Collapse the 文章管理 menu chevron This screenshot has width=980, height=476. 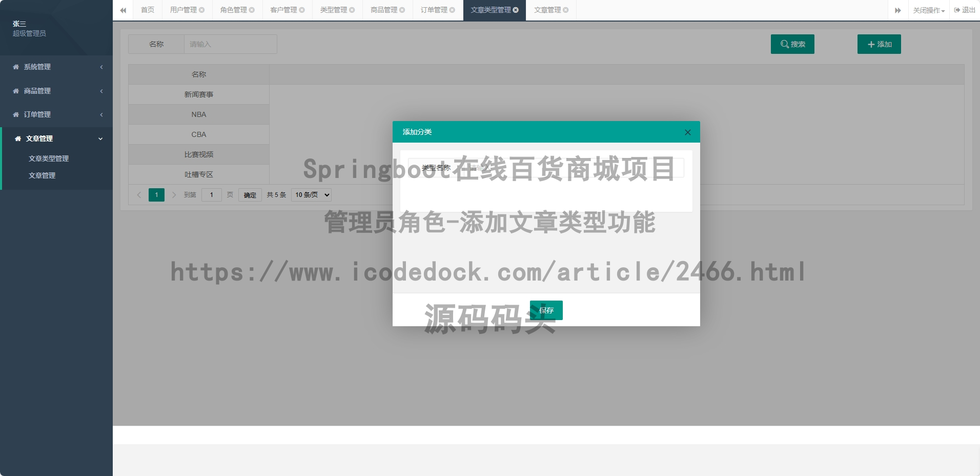pyautogui.click(x=100, y=138)
